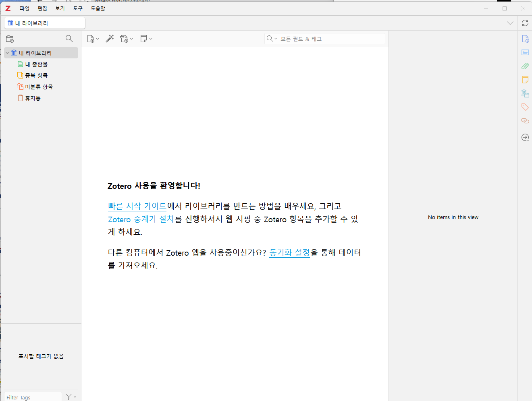This screenshot has width=532, height=401.
Task: Open the Info pane icon in sidebar
Action: click(x=525, y=39)
